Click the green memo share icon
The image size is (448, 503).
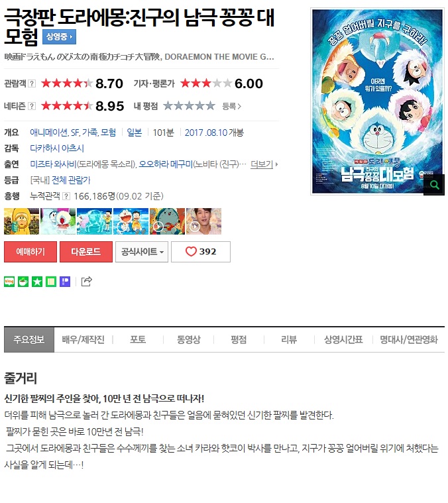(x=50, y=282)
